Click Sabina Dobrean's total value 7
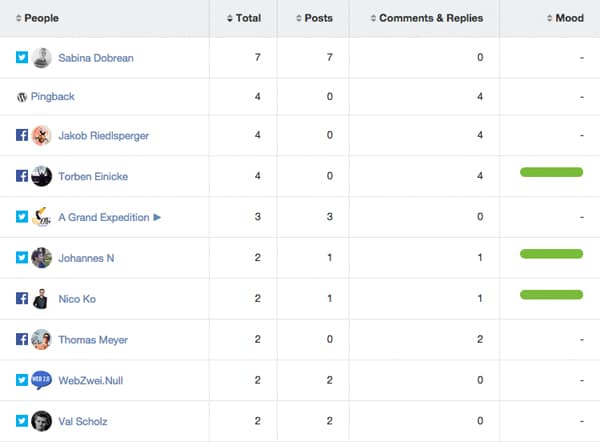This screenshot has width=600, height=442. coord(258,57)
